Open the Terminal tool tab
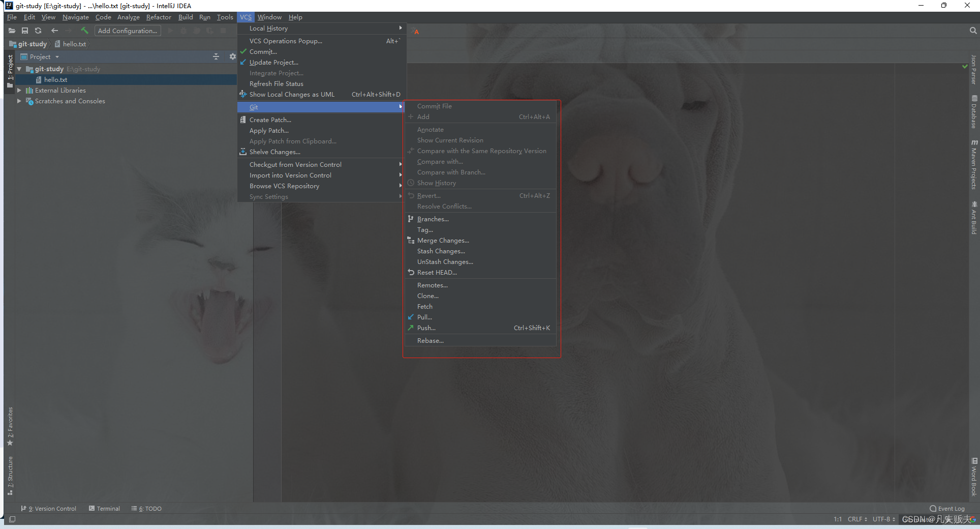Screen dimensions: 980x529 coord(105,508)
